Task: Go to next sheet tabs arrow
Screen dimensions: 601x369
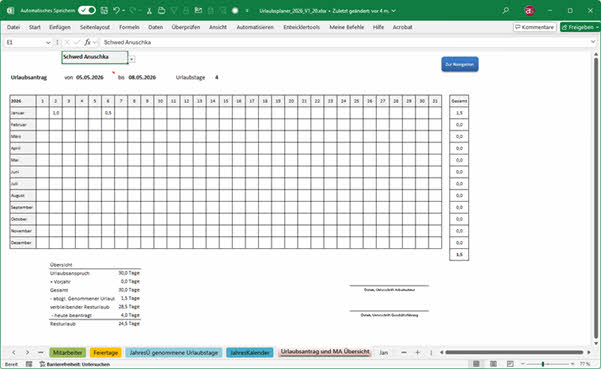Action: [x=27, y=353]
